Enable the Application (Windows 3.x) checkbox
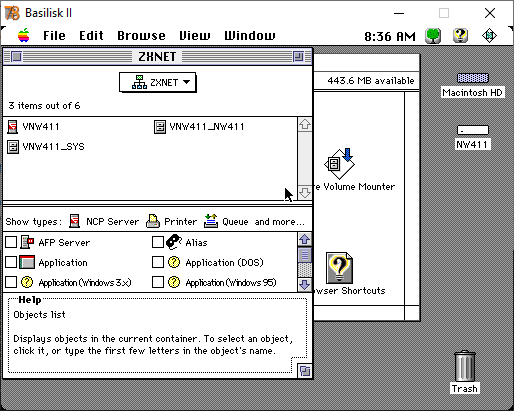Viewport: 514px width, 411px height. (x=11, y=282)
